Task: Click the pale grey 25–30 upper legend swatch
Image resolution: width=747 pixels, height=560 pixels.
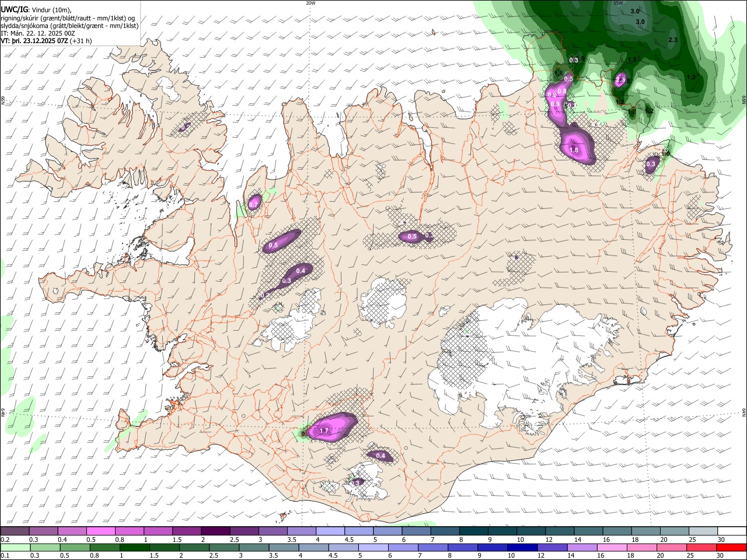Action: coord(703,531)
